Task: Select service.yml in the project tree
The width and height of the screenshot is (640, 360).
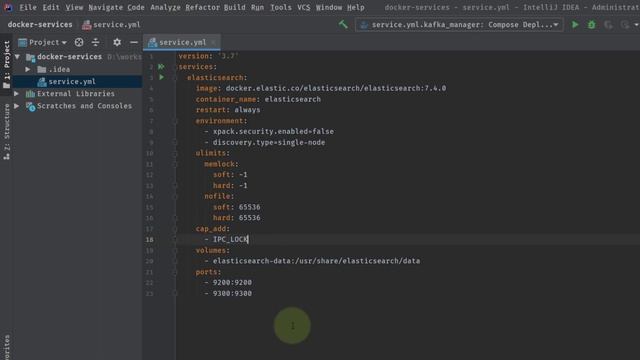Action: [x=72, y=82]
